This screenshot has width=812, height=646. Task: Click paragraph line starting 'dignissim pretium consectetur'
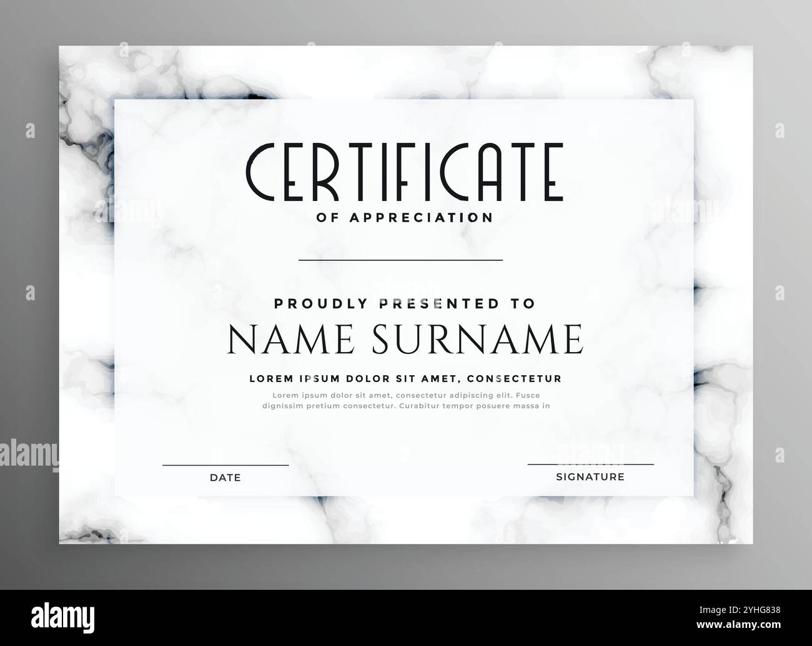(x=406, y=406)
